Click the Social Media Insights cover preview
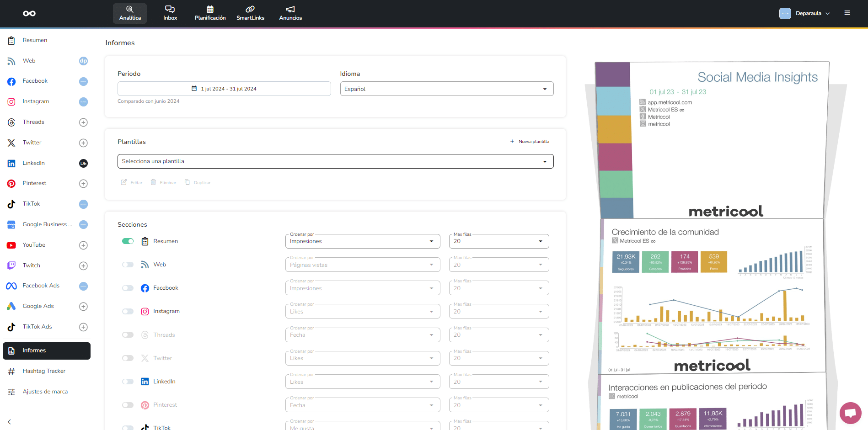 point(712,140)
